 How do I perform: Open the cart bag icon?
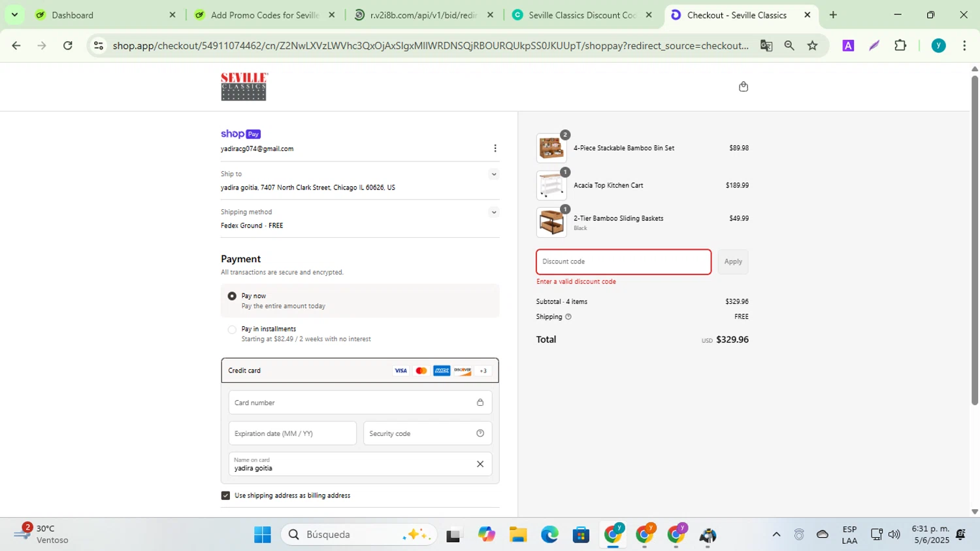[x=743, y=86]
